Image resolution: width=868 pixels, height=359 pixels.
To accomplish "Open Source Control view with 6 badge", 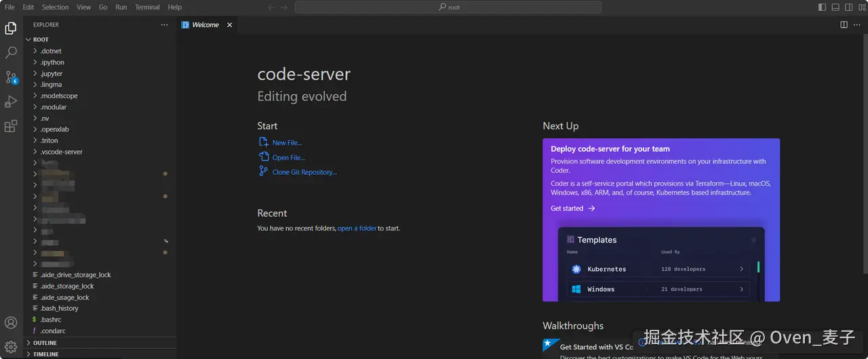I will point(11,77).
